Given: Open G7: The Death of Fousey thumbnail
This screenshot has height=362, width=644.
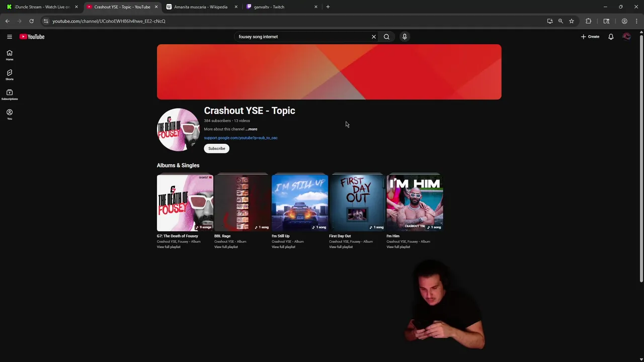Looking at the screenshot, I should click(185, 203).
